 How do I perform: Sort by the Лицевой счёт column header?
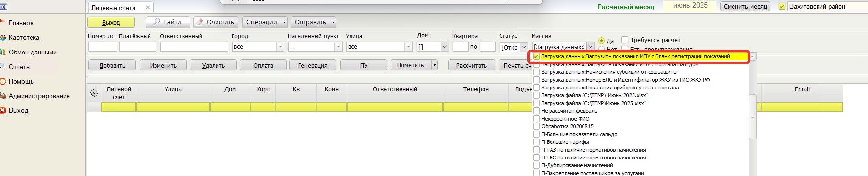(119, 93)
